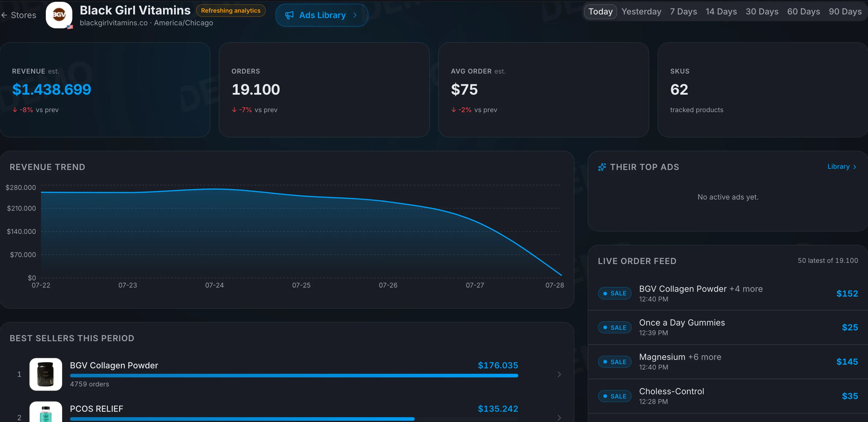
Task: Click the down arrow next to -8%
Action: pyautogui.click(x=15, y=110)
